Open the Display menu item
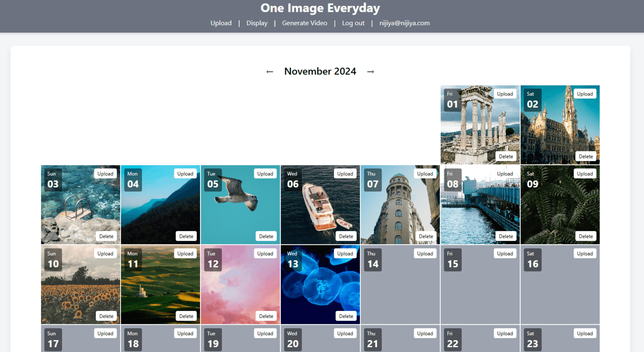 click(257, 23)
